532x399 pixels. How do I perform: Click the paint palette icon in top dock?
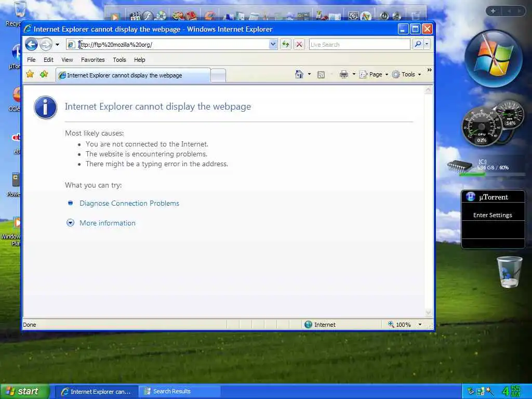pyautogui.click(x=178, y=16)
